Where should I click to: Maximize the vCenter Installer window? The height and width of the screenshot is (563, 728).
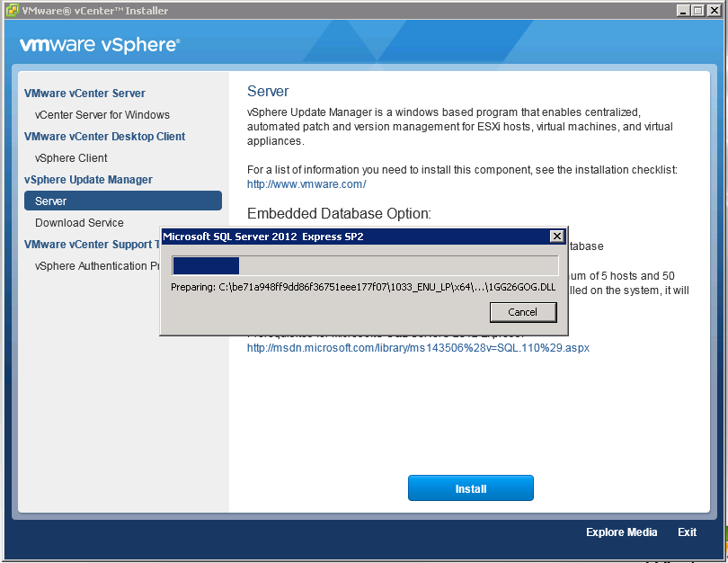point(698,11)
